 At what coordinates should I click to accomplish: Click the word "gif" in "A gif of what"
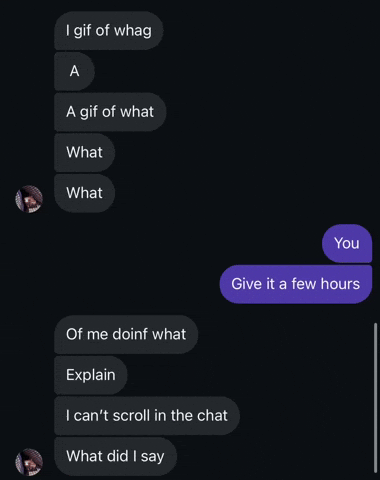(89, 112)
